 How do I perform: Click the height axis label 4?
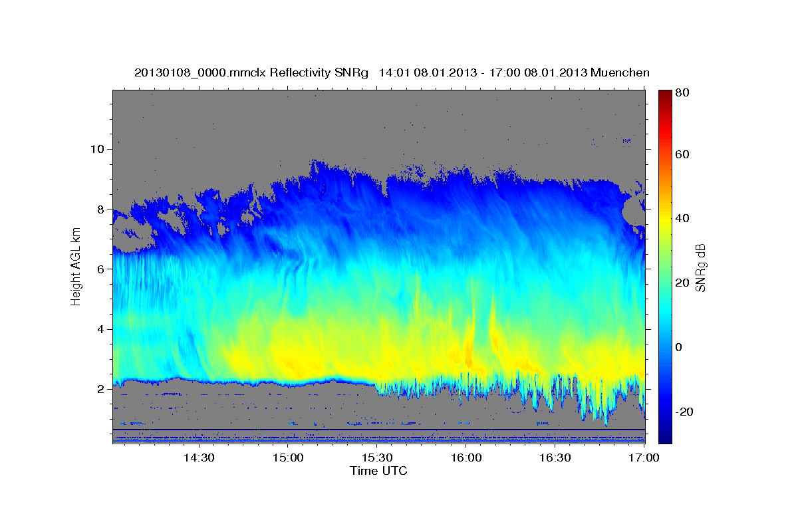[x=101, y=329]
